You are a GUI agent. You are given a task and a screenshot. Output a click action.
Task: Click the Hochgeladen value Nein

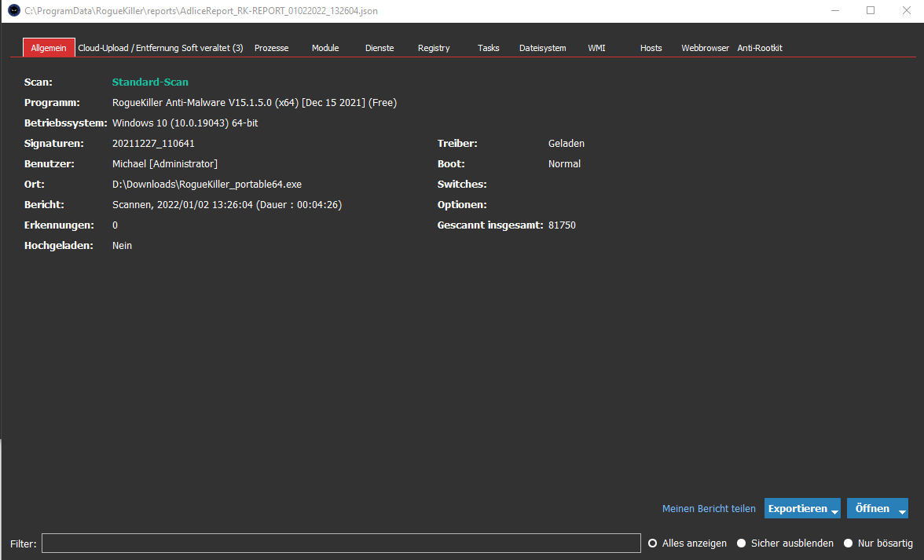(x=122, y=246)
